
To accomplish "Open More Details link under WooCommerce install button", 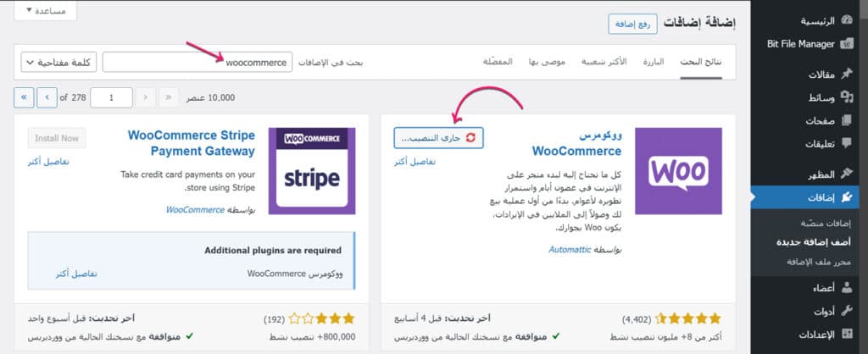I will [415, 162].
